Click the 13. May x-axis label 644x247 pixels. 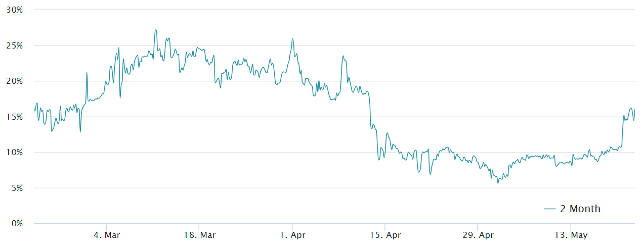tap(571, 235)
